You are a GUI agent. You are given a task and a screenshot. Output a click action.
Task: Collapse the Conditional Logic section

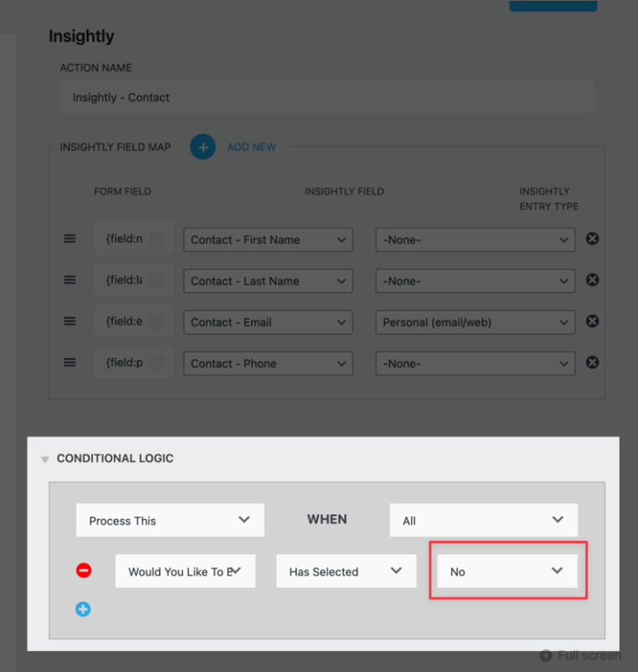[x=44, y=459]
